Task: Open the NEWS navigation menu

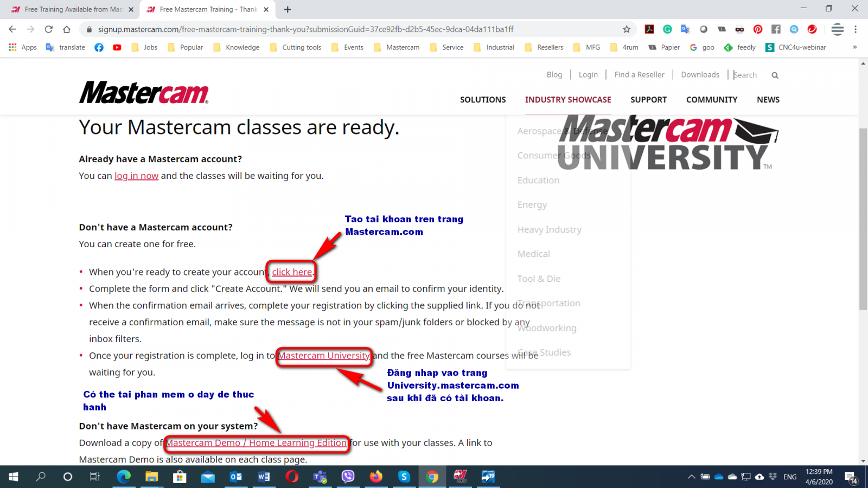Action: (768, 100)
